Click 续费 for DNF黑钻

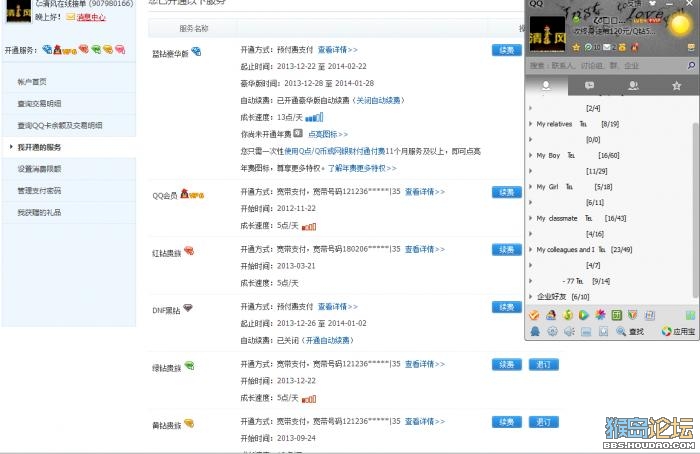[507, 307]
